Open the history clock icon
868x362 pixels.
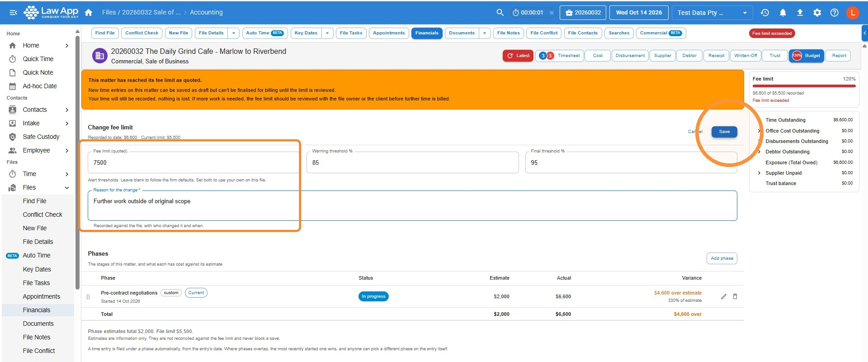(765, 13)
